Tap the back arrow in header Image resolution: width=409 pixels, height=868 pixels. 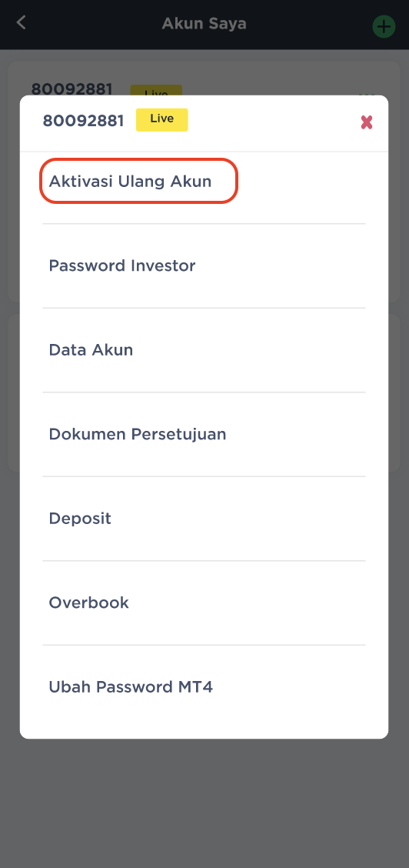tap(21, 22)
